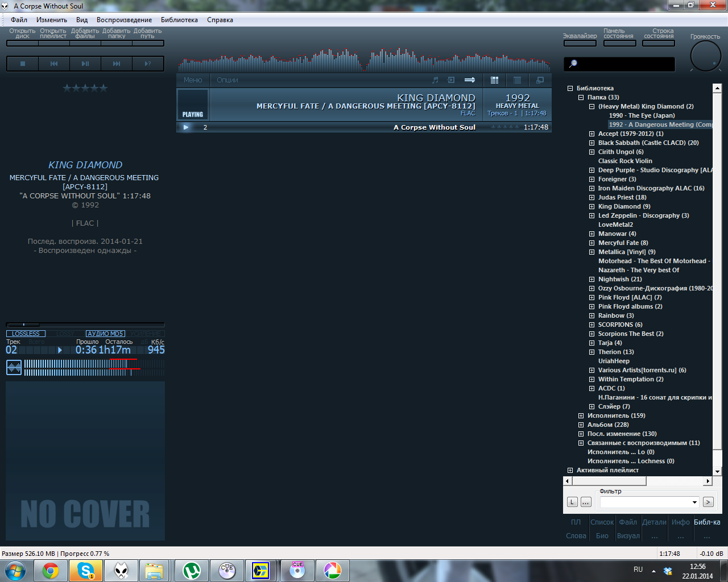Open the Воспроизведение menu

click(125, 20)
